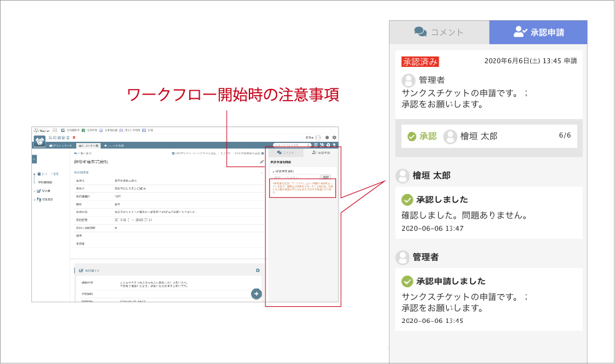Click the green check next to 承認申請しました

(407, 281)
